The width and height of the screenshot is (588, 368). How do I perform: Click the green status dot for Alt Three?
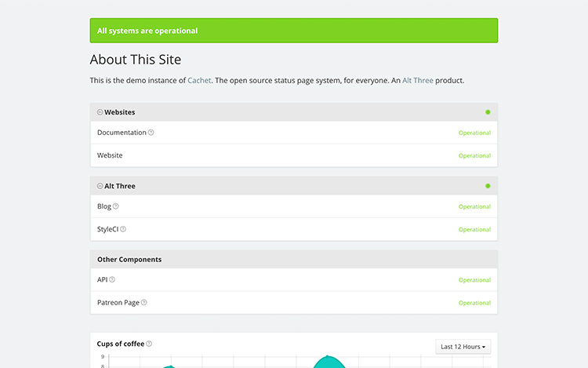tap(488, 186)
